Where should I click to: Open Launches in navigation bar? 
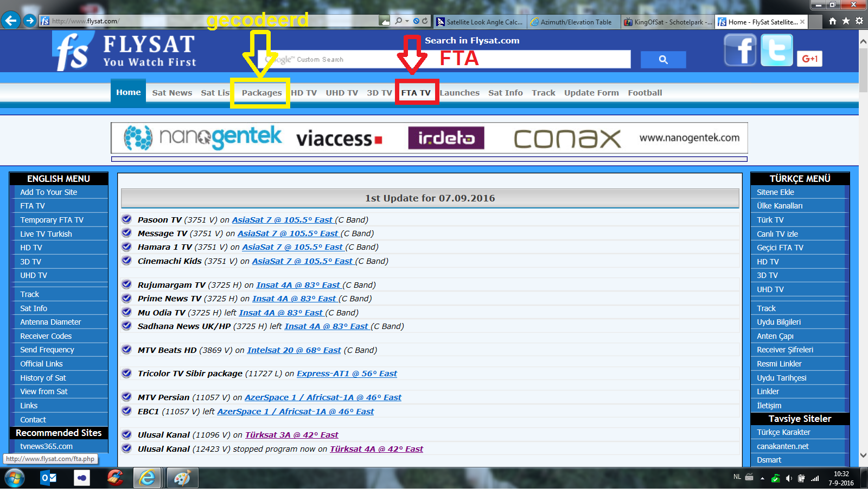click(x=459, y=93)
